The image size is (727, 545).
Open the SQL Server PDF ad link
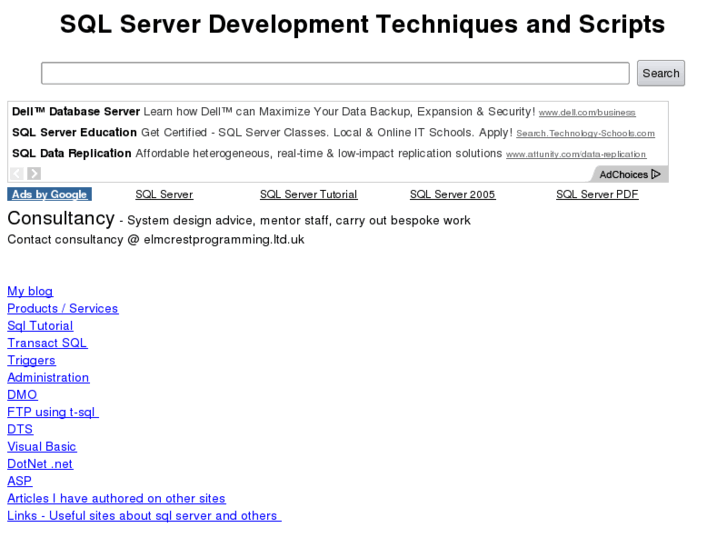(x=597, y=194)
